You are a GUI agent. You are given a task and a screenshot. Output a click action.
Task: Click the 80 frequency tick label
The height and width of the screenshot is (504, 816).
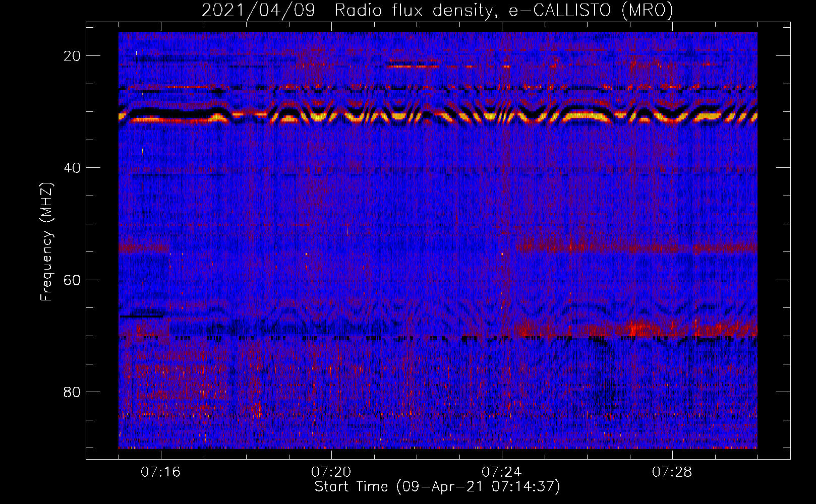[72, 392]
